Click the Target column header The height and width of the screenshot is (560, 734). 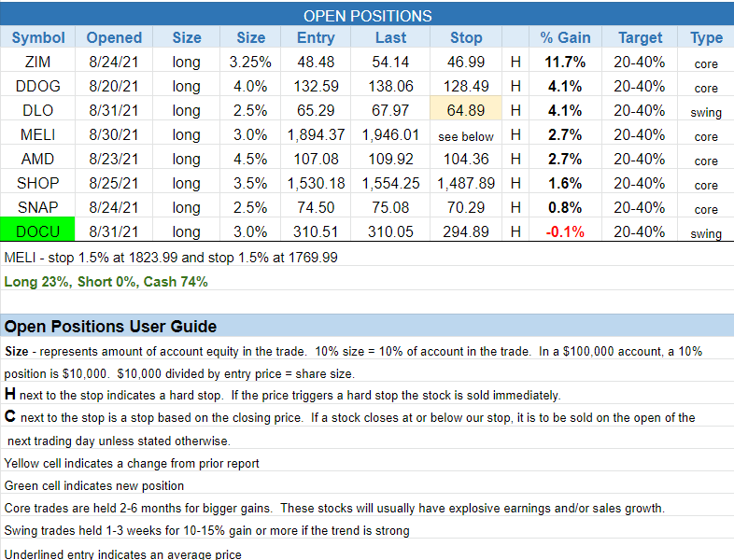[640, 37]
